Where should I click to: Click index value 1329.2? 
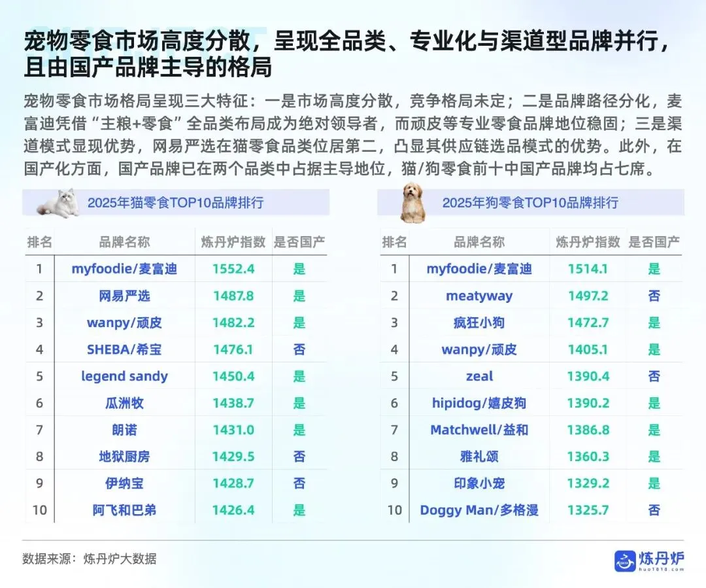tap(588, 483)
